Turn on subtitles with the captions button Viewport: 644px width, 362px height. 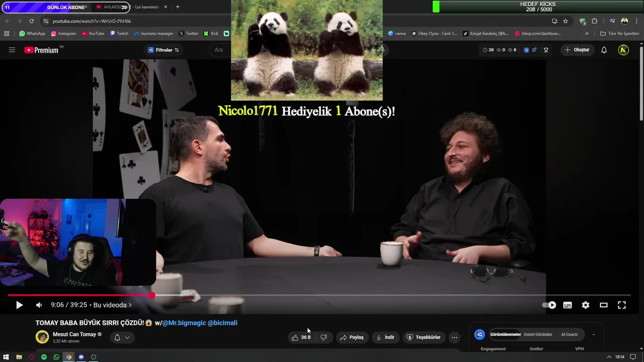pyautogui.click(x=568, y=305)
